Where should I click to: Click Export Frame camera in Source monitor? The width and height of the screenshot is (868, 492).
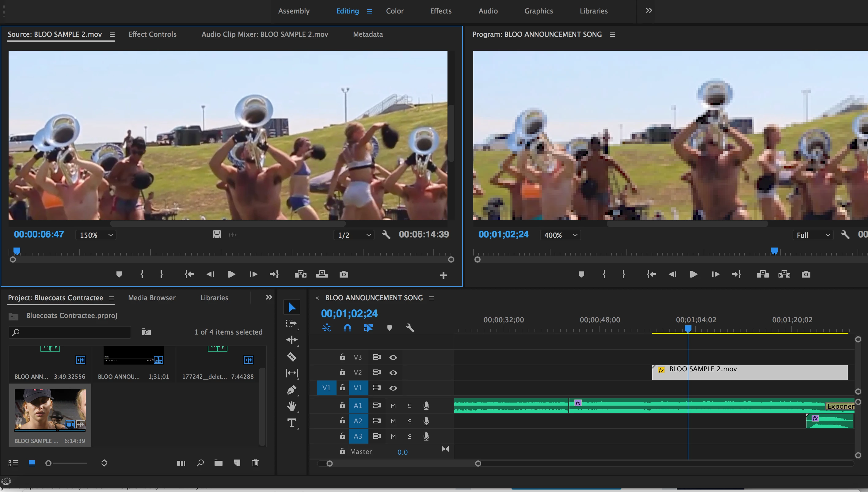click(x=344, y=274)
